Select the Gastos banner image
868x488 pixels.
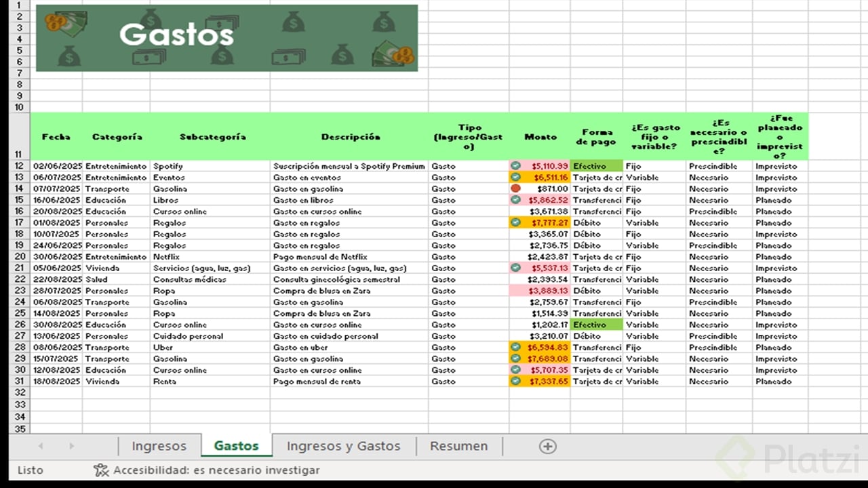[x=226, y=38]
